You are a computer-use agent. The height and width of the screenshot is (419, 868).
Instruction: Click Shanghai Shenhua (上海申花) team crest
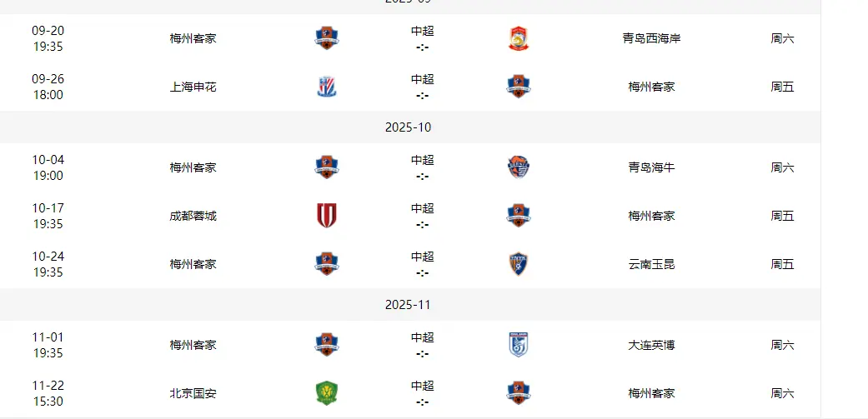tap(327, 87)
